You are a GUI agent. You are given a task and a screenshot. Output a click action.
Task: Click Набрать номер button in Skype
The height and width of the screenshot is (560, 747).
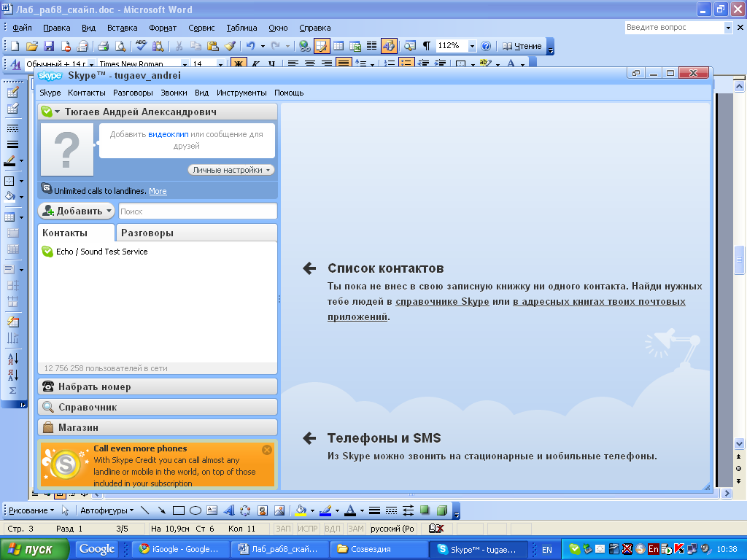pos(158,386)
